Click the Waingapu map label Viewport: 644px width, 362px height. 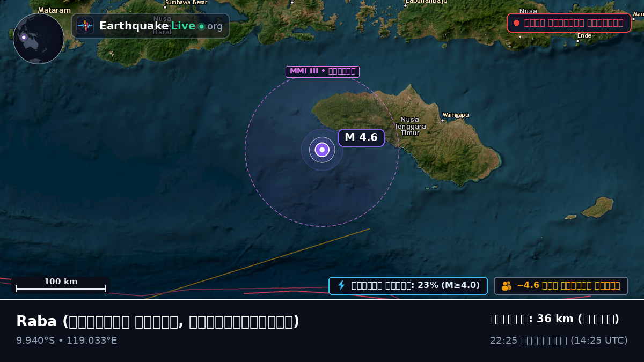click(456, 115)
